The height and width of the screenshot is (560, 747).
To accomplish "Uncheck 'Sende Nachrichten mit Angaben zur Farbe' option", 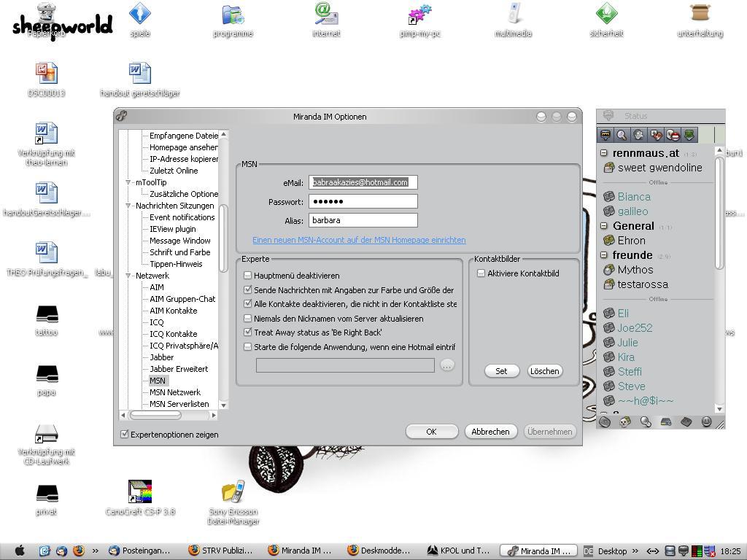I will click(248, 290).
